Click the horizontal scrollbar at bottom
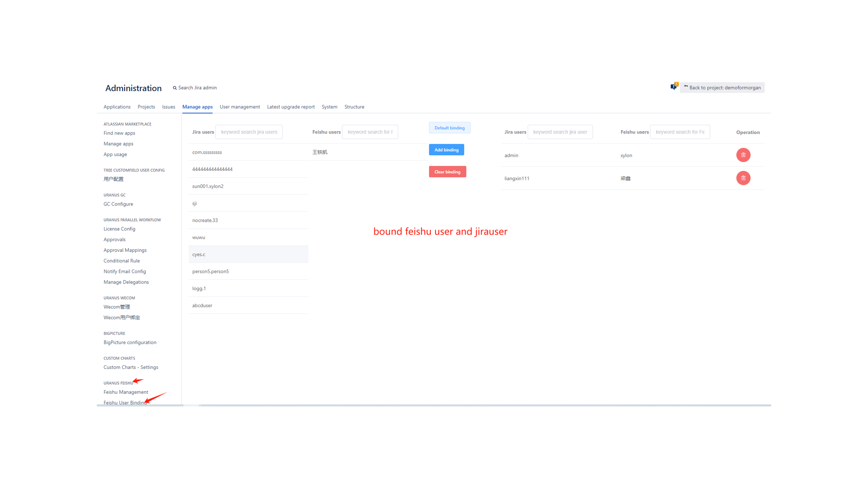The height and width of the screenshot is (488, 868). tap(434, 406)
